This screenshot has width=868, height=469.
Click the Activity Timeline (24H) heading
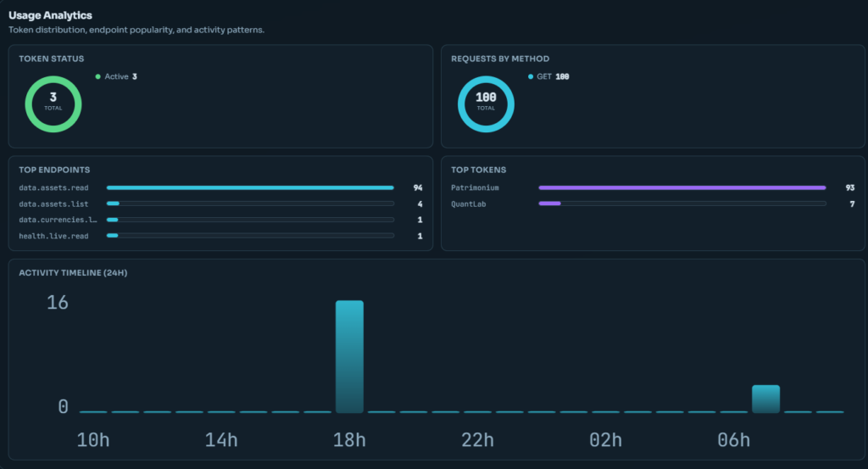73,272
